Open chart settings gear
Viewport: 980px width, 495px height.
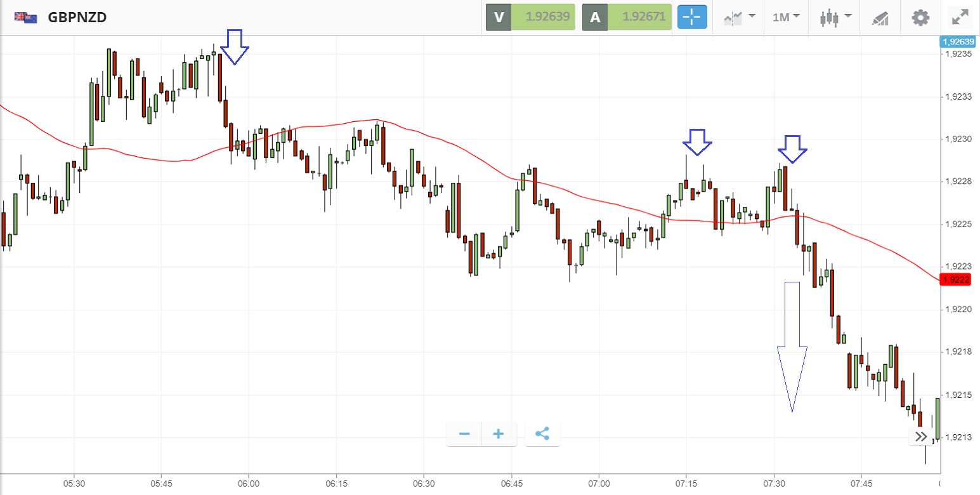click(920, 17)
